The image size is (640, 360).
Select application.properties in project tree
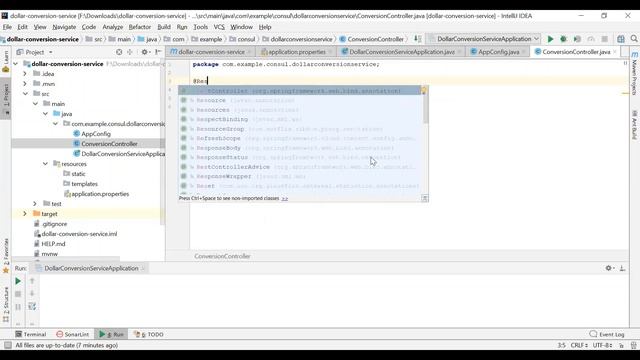coord(100,194)
